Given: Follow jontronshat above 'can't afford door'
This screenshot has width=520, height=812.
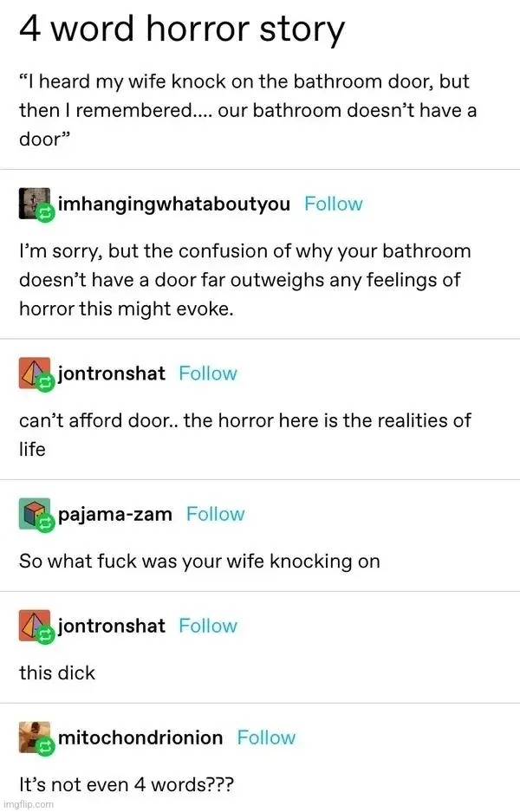Looking at the screenshot, I should 208,373.
